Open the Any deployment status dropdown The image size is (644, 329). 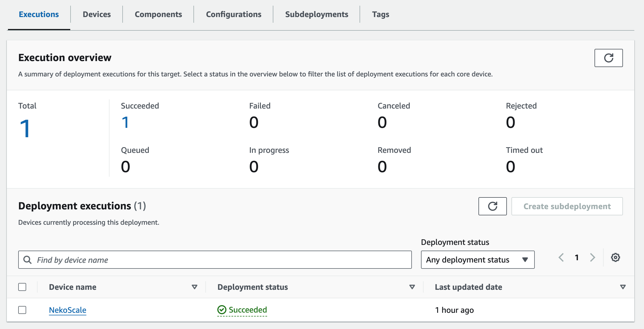[477, 259]
